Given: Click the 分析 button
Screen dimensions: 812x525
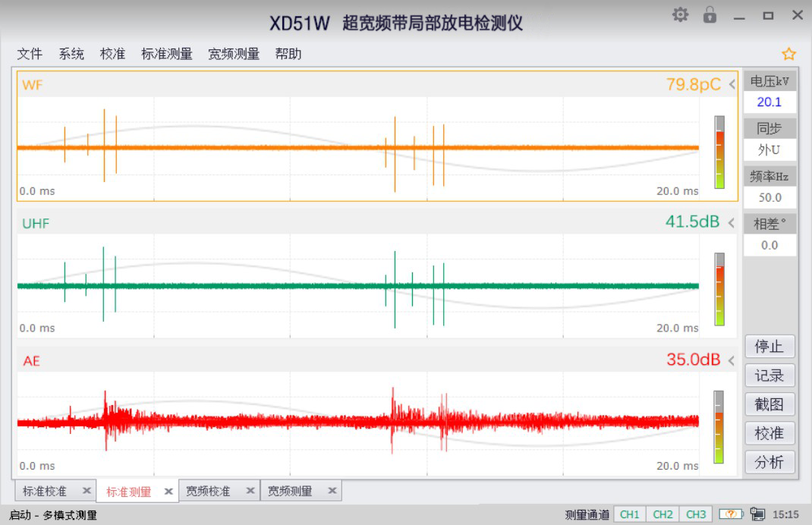Looking at the screenshot, I should [769, 462].
